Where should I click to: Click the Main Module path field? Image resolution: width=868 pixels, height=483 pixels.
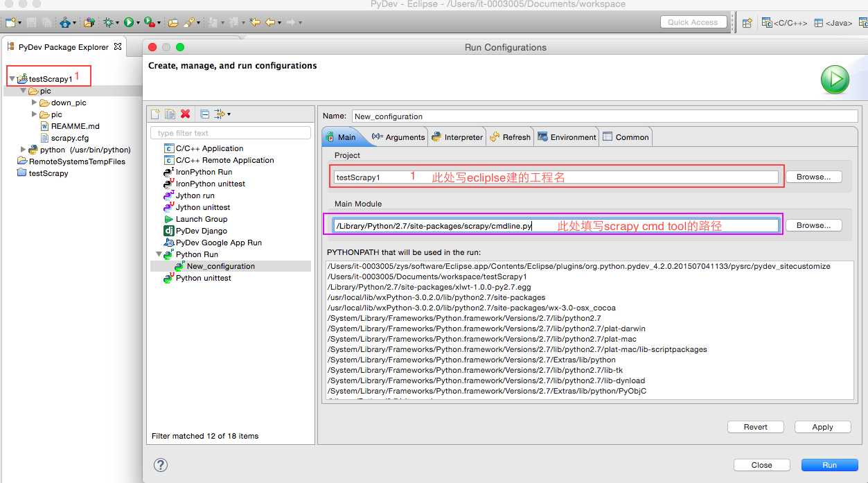tap(556, 225)
